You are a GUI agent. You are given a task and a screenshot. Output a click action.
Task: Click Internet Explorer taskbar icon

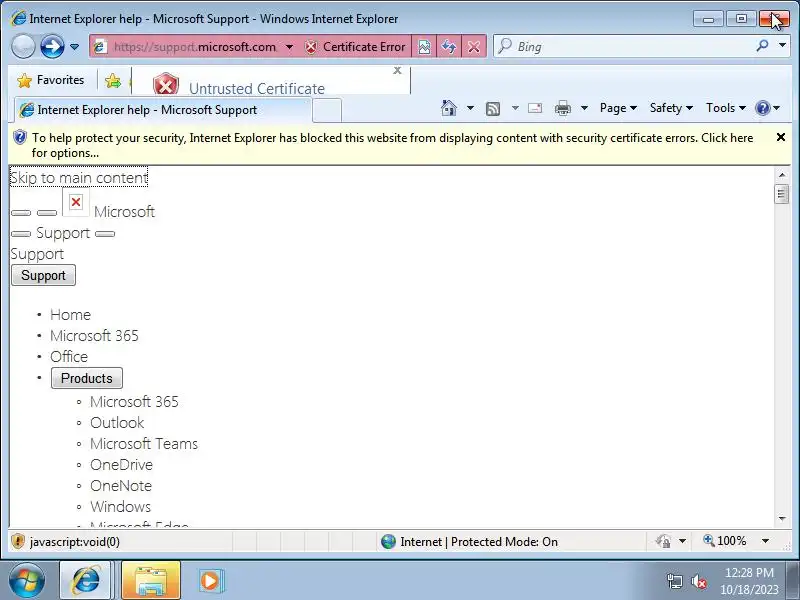coord(85,581)
